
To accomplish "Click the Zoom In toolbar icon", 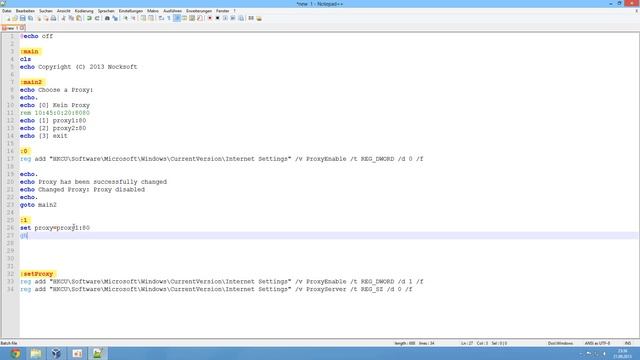I will click(x=126, y=18).
